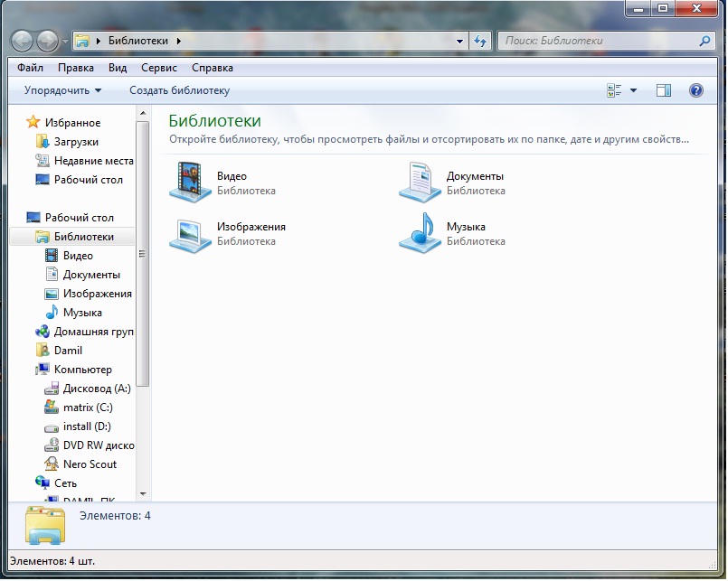Open recent pages dropdown next to Forward
Screen dimensions: 728x581
pyautogui.click(x=65, y=42)
